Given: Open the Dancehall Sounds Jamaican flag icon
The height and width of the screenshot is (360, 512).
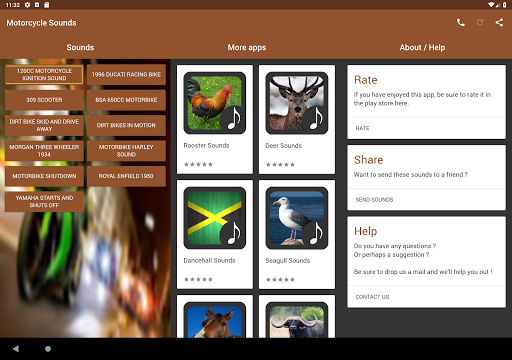Looking at the screenshot, I should coord(215,218).
